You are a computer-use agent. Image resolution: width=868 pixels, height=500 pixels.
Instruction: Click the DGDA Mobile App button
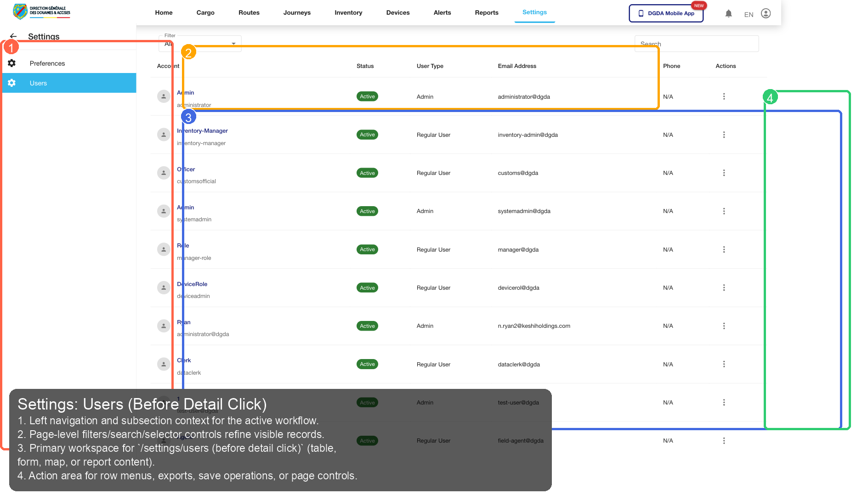click(x=666, y=13)
